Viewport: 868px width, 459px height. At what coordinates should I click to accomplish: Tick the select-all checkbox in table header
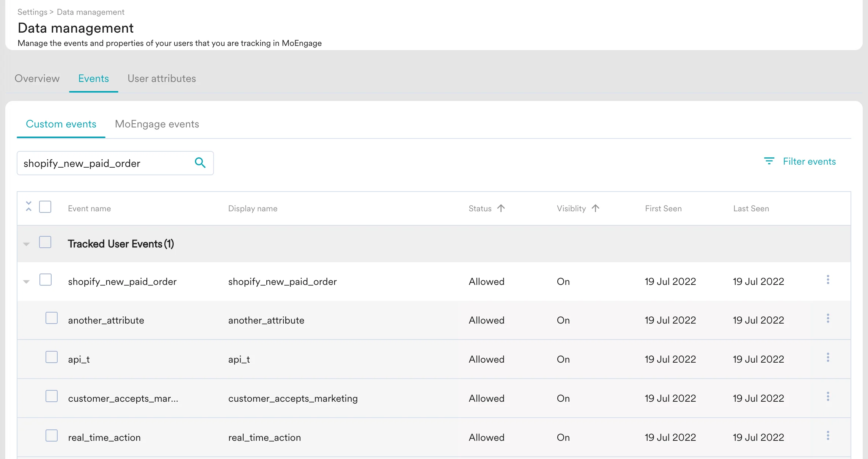(x=45, y=207)
